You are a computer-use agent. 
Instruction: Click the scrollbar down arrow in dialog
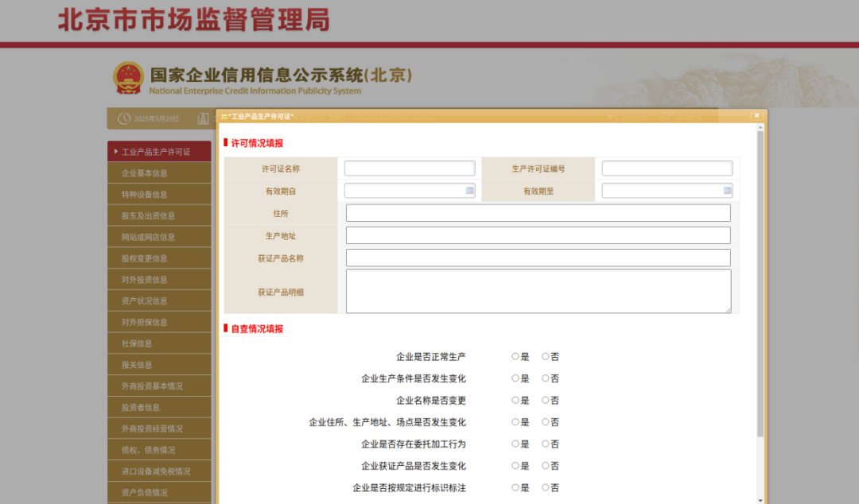click(x=760, y=500)
